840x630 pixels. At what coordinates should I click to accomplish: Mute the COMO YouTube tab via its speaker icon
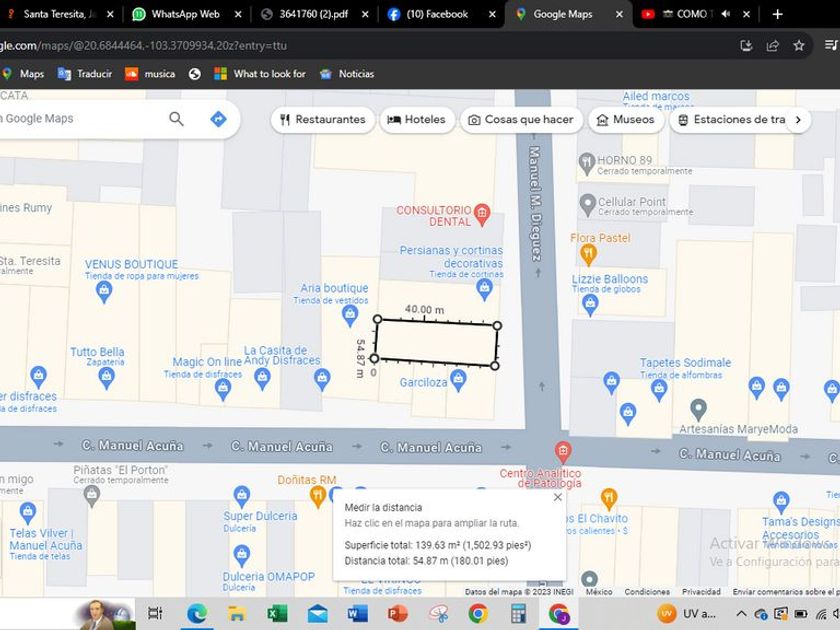pos(725,14)
